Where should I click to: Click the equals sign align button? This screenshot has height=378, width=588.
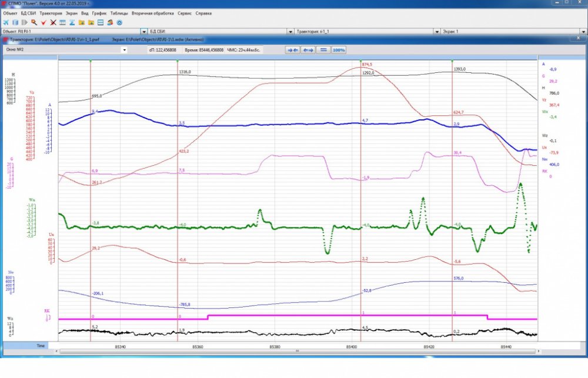point(323,50)
